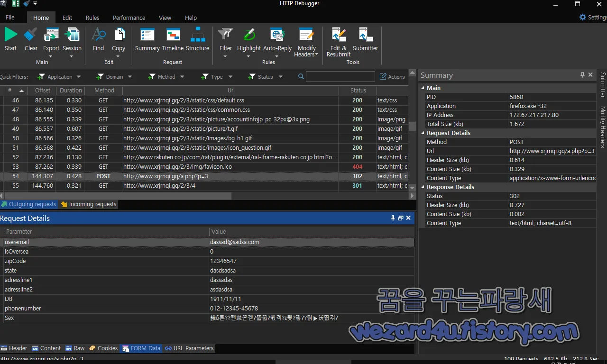Screen dimensions: 607x364
Task: Sort by the Duration column header
Action: pos(71,91)
